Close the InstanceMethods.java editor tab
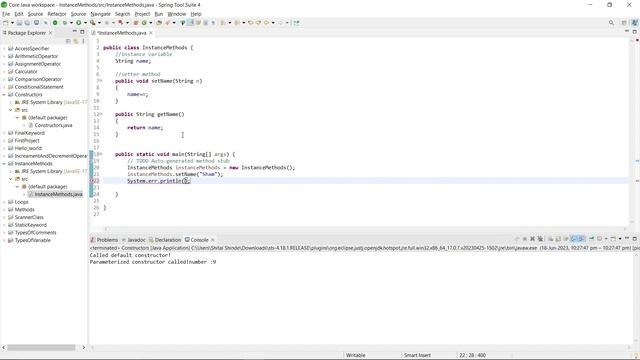 pyautogui.click(x=151, y=33)
